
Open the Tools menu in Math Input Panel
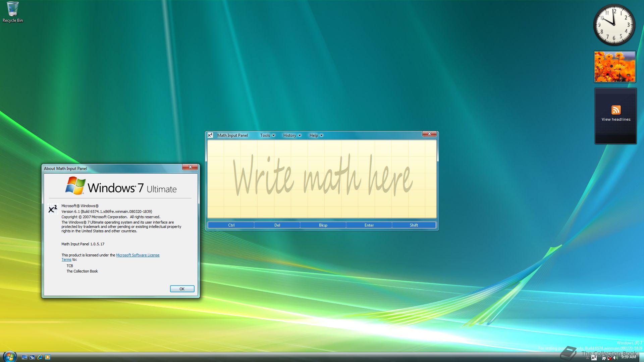pos(267,135)
